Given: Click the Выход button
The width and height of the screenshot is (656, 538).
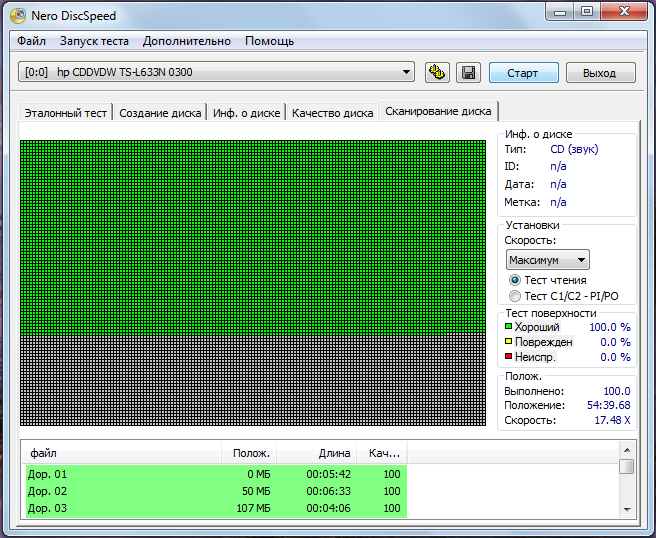Looking at the screenshot, I should click(600, 73).
